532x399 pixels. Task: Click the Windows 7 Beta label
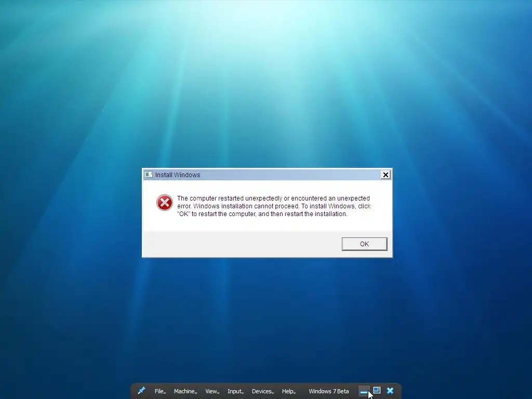[329, 391]
